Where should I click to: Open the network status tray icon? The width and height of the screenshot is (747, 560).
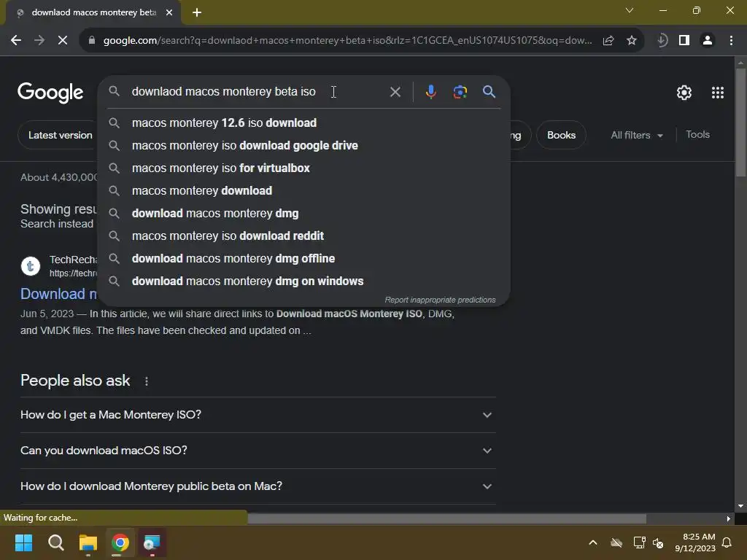pos(639,542)
